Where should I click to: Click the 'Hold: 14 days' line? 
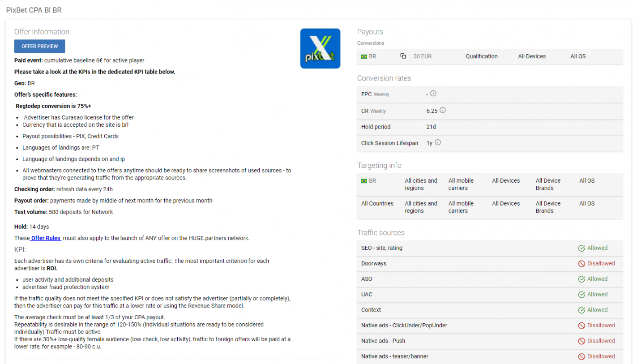(32, 227)
